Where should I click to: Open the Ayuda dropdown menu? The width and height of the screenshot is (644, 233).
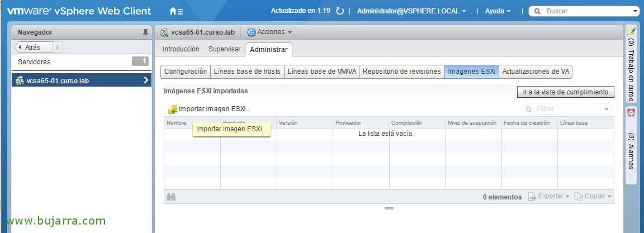click(498, 11)
